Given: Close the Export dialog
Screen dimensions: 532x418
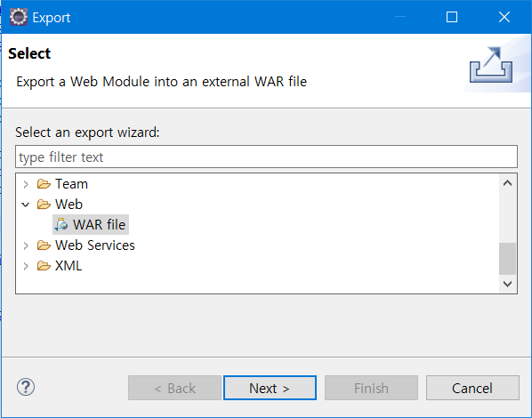Looking at the screenshot, I should point(504,17).
